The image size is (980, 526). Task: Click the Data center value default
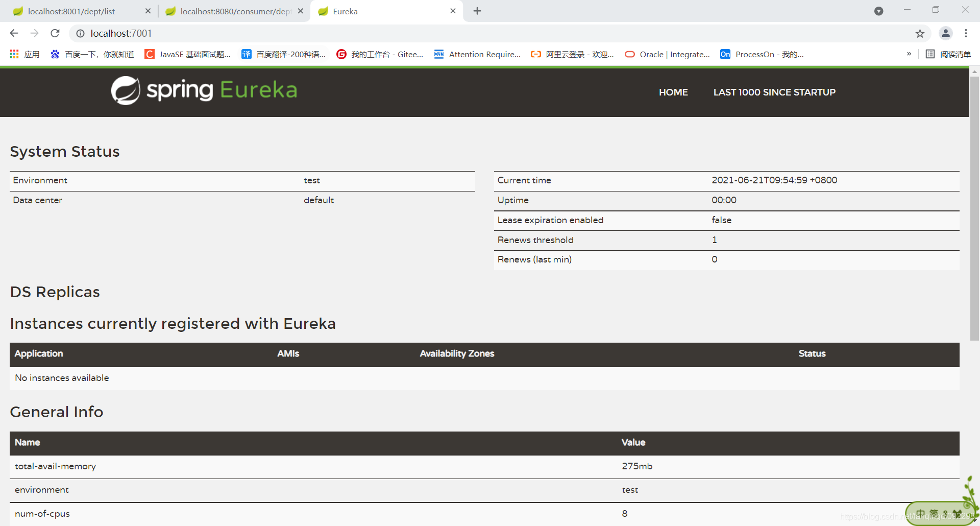(319, 200)
